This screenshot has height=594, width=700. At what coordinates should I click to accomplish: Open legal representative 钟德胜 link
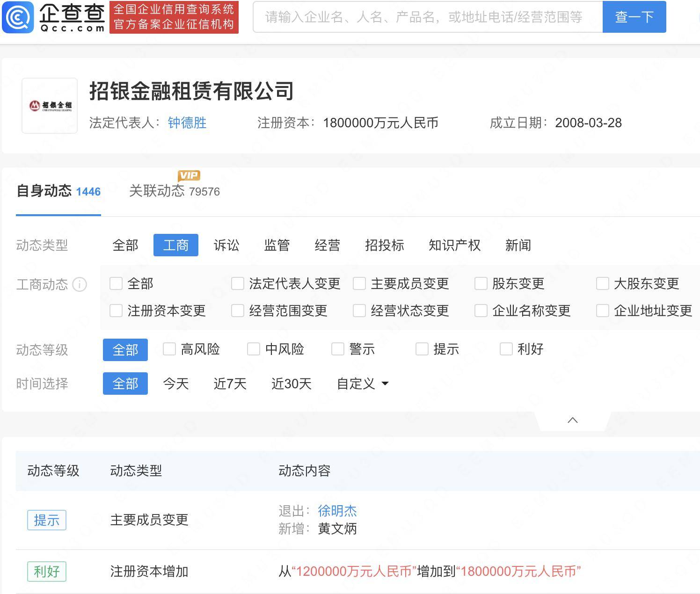(x=187, y=123)
